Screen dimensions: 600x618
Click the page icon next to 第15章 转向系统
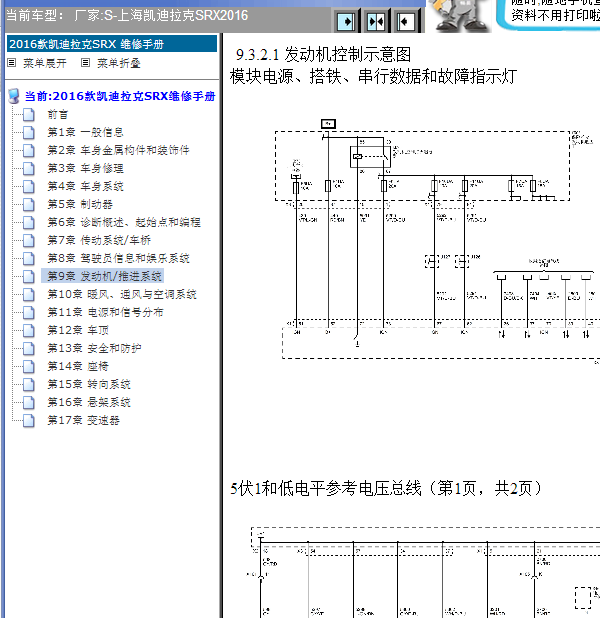pos(29,385)
